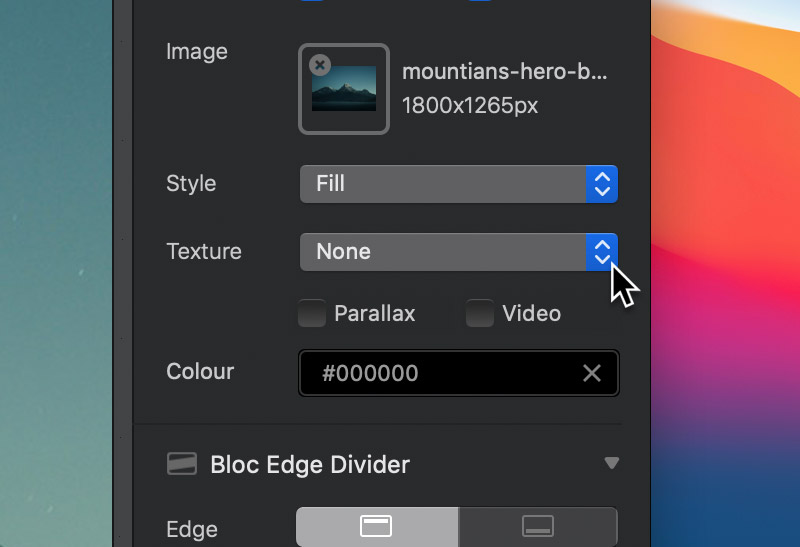Image resolution: width=800 pixels, height=547 pixels.
Task: Click the Bloc Edge Divider header title
Action: tap(310, 464)
